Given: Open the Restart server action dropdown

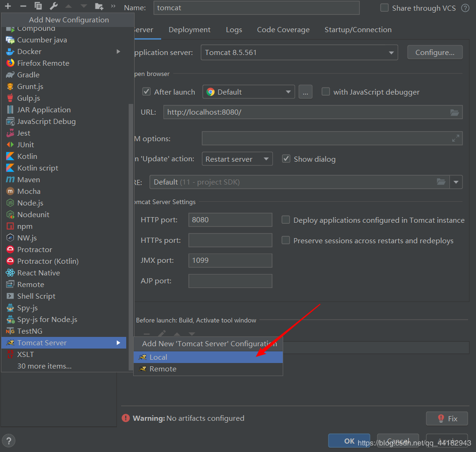Looking at the screenshot, I should (237, 159).
